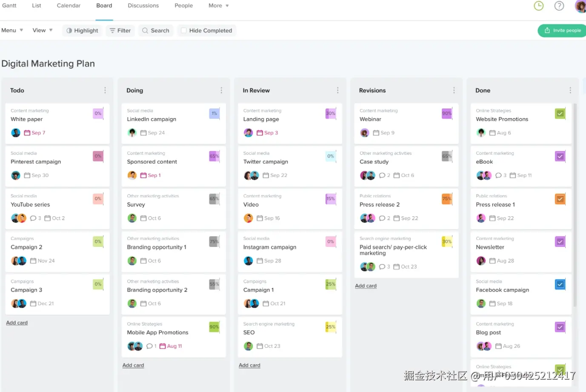Open In Review column options menu
Screen dimensions: 586x392
point(338,90)
